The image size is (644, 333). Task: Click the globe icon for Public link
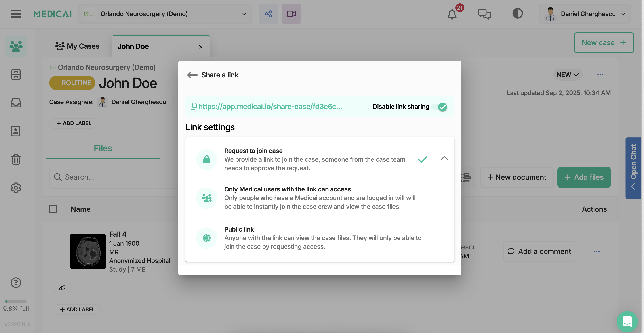point(206,238)
